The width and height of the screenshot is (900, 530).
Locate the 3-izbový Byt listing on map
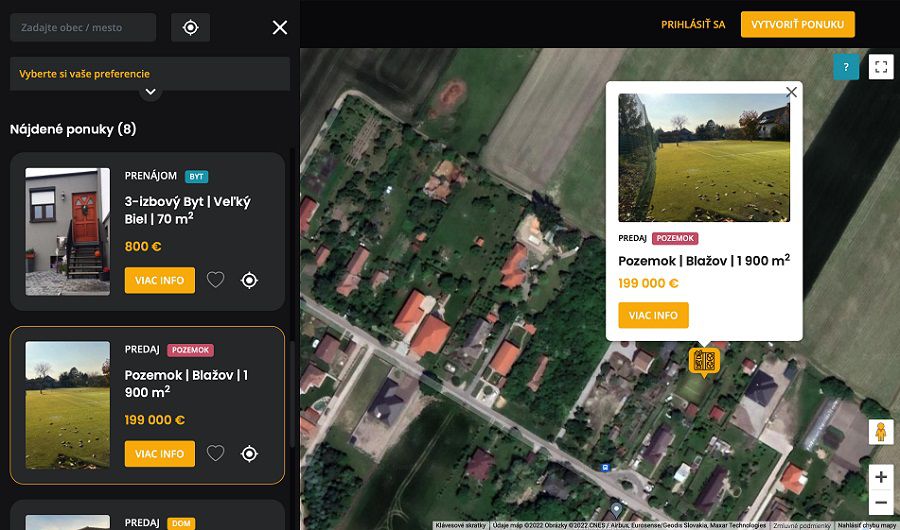(249, 280)
